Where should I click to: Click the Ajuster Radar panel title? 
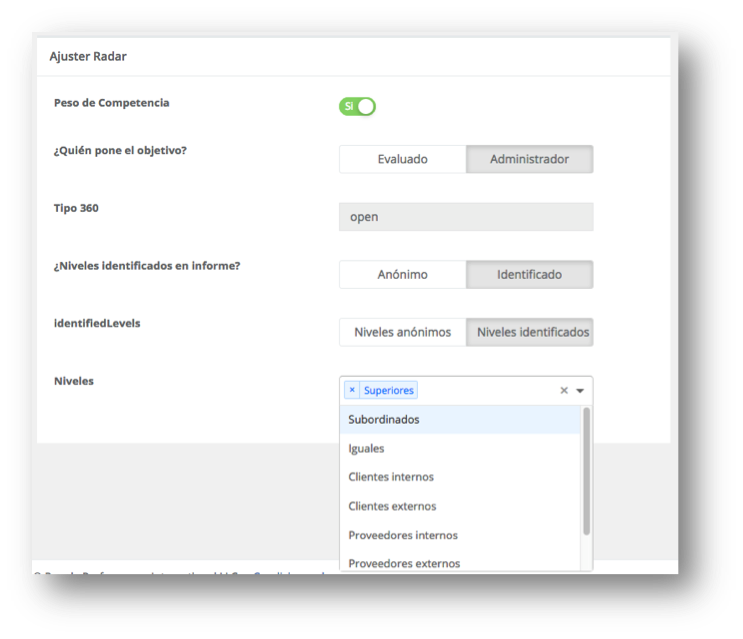point(88,56)
